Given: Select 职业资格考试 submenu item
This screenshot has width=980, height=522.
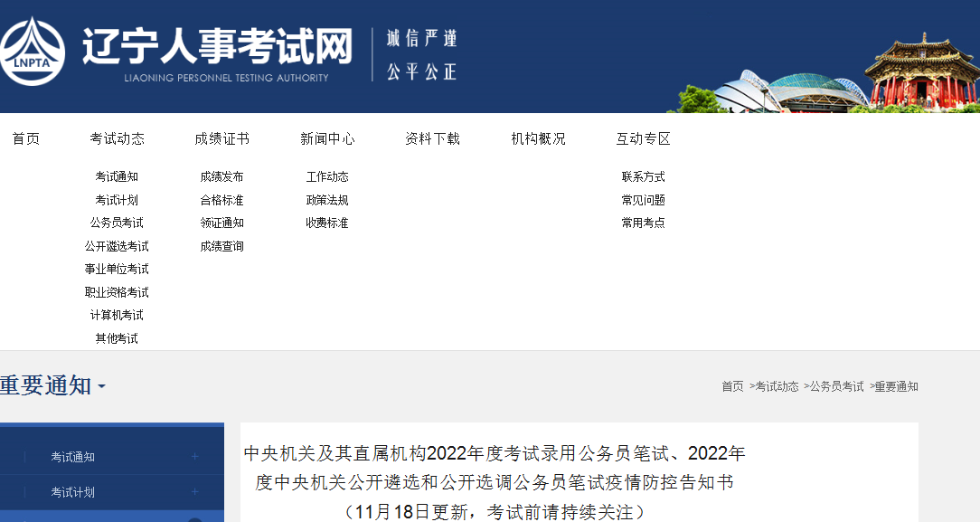Looking at the screenshot, I should (117, 292).
